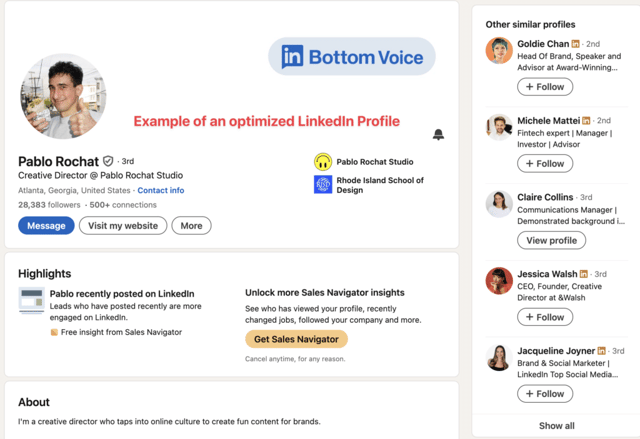Open the Rhode Island School of Design logo
The width and height of the screenshot is (640, 439).
(x=323, y=184)
